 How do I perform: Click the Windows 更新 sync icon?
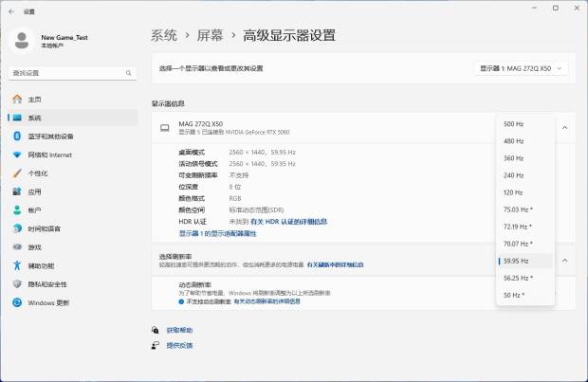17,302
